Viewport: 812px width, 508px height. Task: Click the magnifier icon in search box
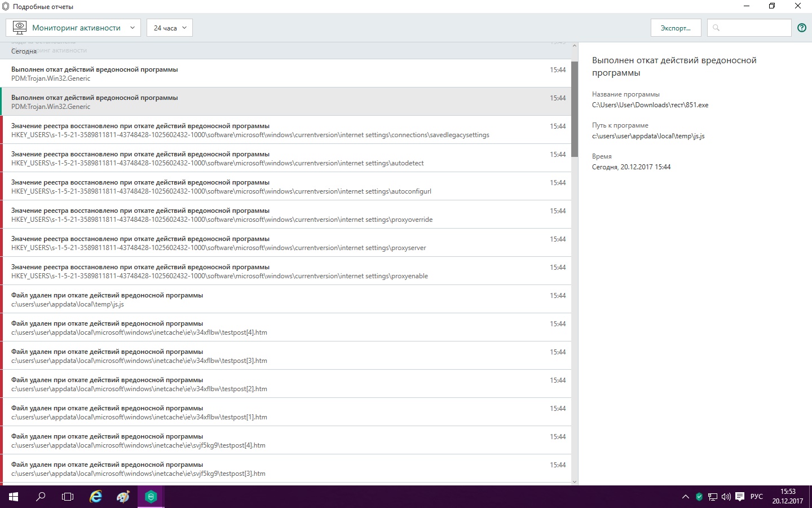click(x=716, y=28)
